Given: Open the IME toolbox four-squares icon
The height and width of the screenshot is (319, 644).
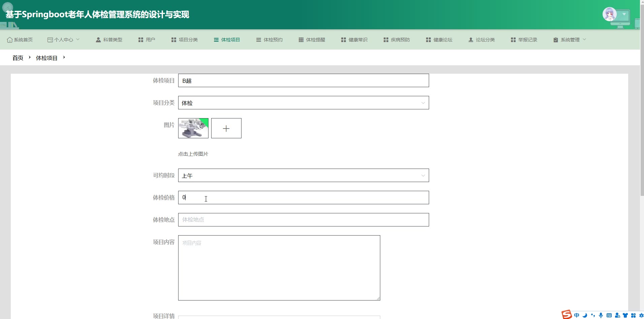Looking at the screenshot, I should click(634, 315).
